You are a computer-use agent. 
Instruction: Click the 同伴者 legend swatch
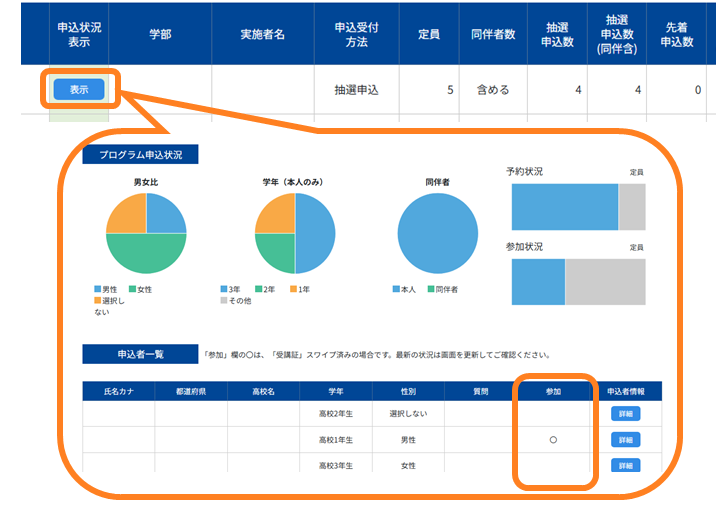(x=431, y=289)
